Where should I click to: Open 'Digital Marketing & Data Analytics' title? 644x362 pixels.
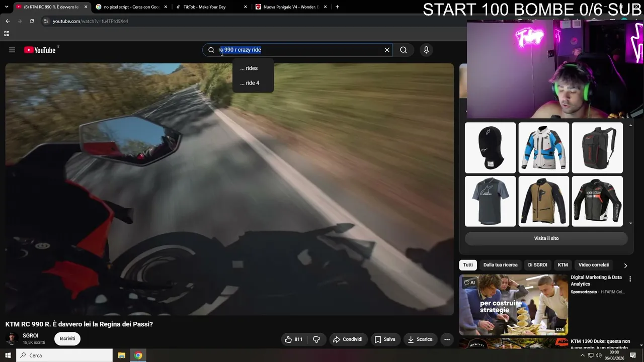(x=596, y=281)
